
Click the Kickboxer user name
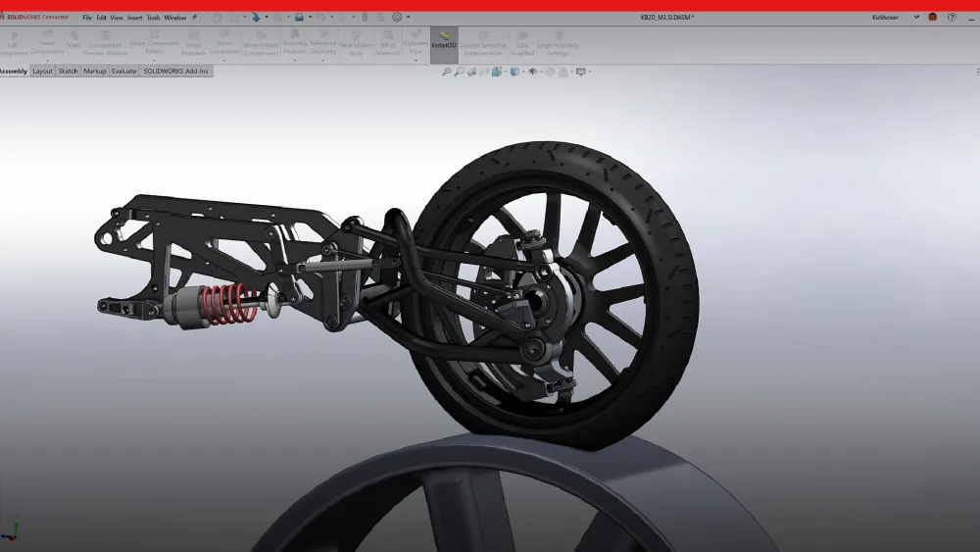click(885, 18)
